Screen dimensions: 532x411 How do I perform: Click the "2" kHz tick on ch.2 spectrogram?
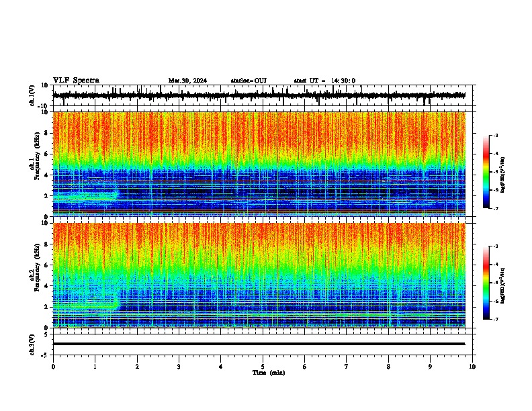tap(46, 307)
